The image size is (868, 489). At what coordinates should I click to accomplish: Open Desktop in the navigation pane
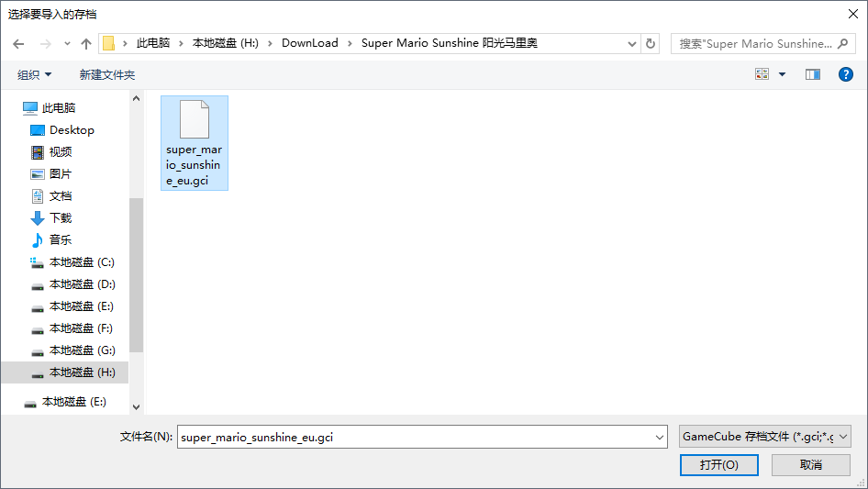click(72, 130)
